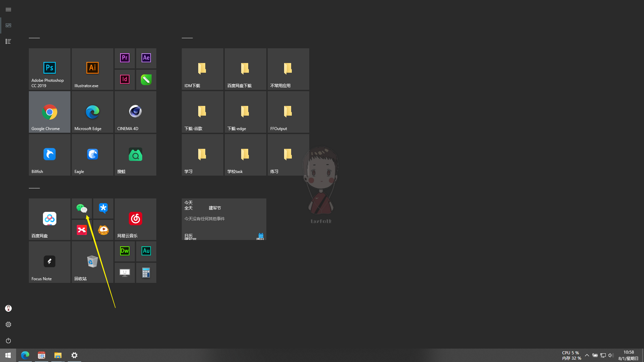Open network status in system tray
Viewport: 644px width, 362px height.
coord(603,355)
